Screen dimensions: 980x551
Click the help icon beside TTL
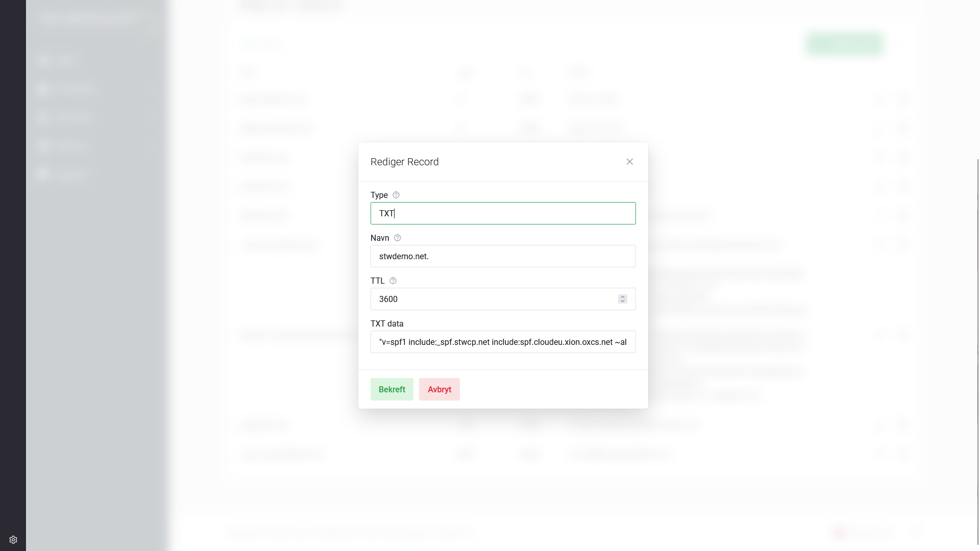(x=393, y=281)
